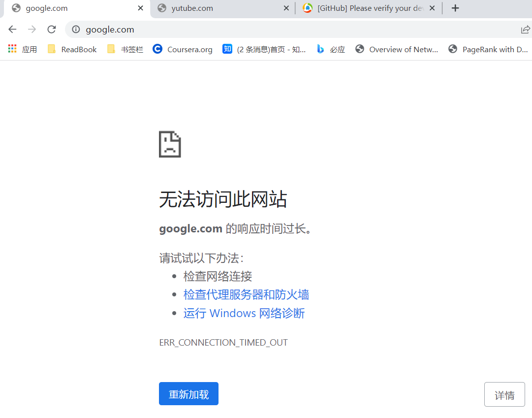This screenshot has height=418, width=532.
Task: Open the Coursera.org bookmark
Action: pos(183,49)
